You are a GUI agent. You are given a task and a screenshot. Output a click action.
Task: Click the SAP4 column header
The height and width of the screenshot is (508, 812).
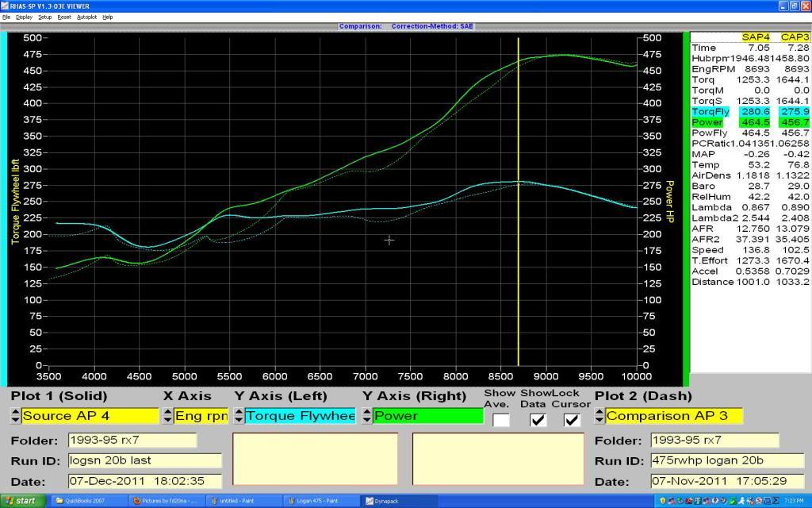pos(756,37)
